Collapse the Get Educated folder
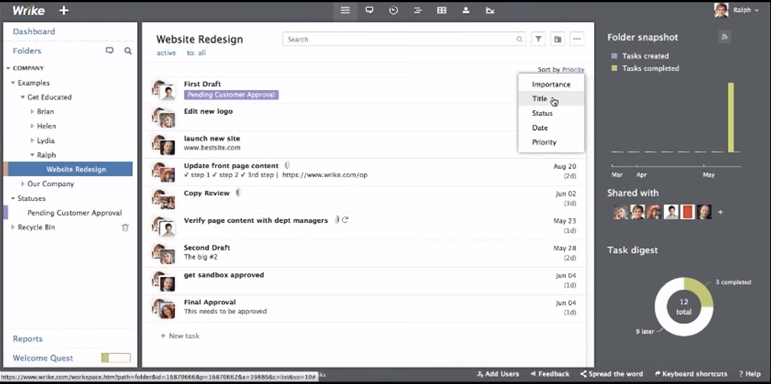This screenshot has width=771, height=384. 23,97
